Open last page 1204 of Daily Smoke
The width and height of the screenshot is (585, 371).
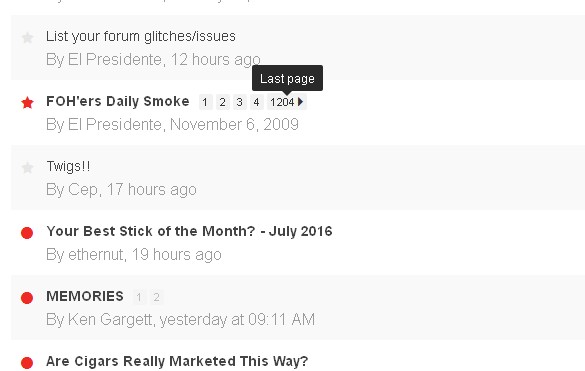pos(282,102)
